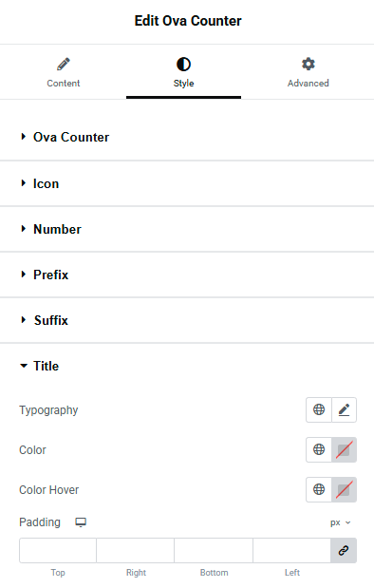The image size is (374, 588).
Task: Pick the Title Color swatch
Action: [x=344, y=449]
